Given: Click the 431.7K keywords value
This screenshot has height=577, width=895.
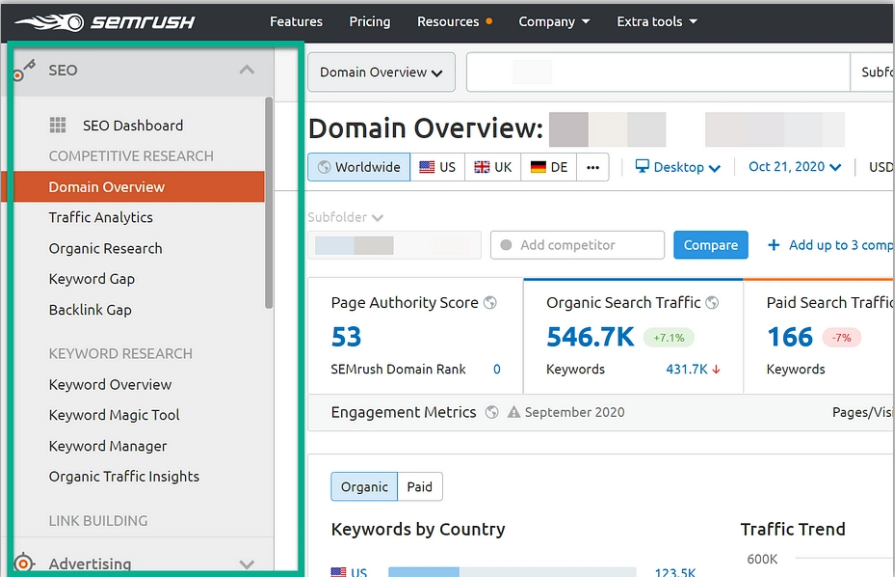Looking at the screenshot, I should [x=687, y=369].
